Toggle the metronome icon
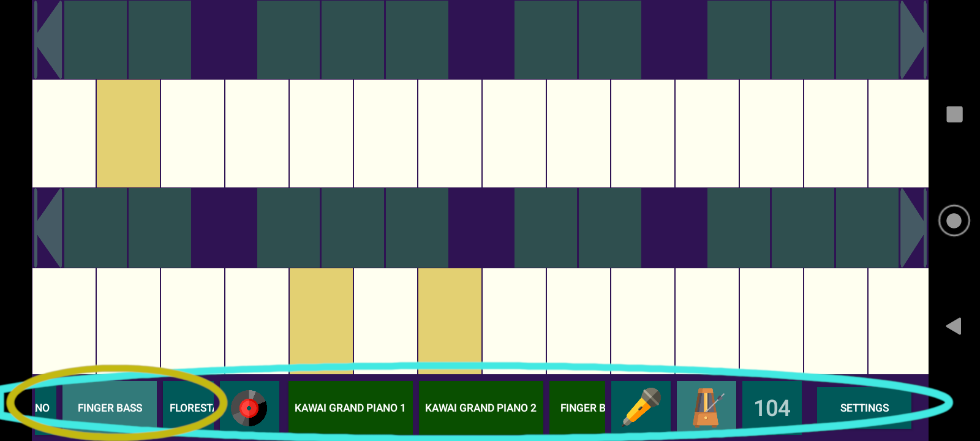Viewport: 980px width, 441px height. coord(706,407)
